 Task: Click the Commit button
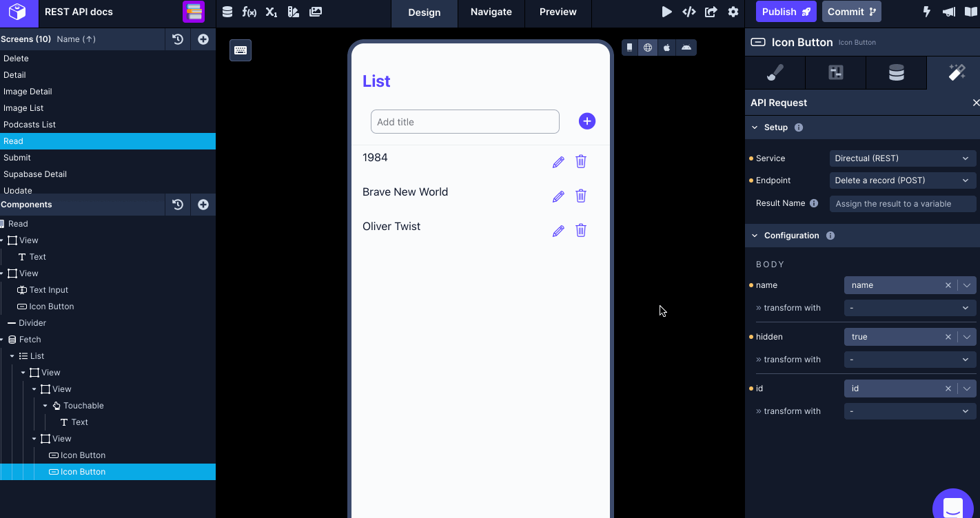click(852, 12)
